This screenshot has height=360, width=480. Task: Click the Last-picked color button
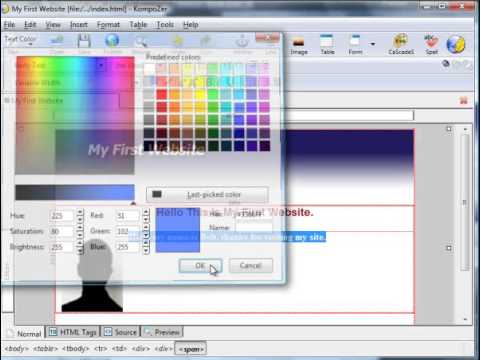[x=207, y=194]
